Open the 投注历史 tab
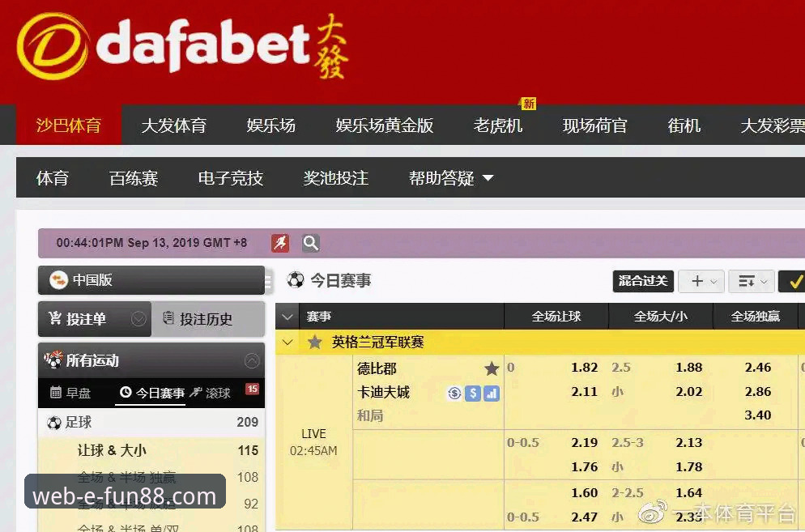805x532 pixels. (x=208, y=319)
